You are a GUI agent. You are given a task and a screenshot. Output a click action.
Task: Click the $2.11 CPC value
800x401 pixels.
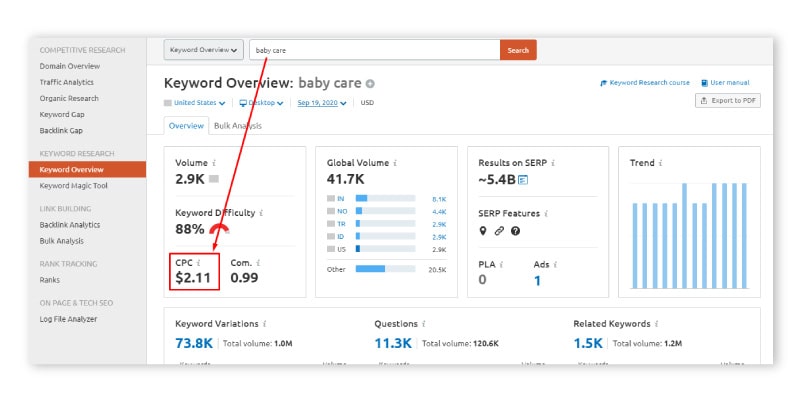[193, 278]
